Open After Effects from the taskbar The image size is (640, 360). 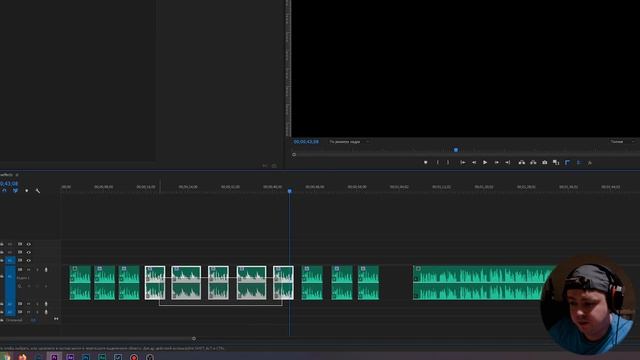coord(70,357)
